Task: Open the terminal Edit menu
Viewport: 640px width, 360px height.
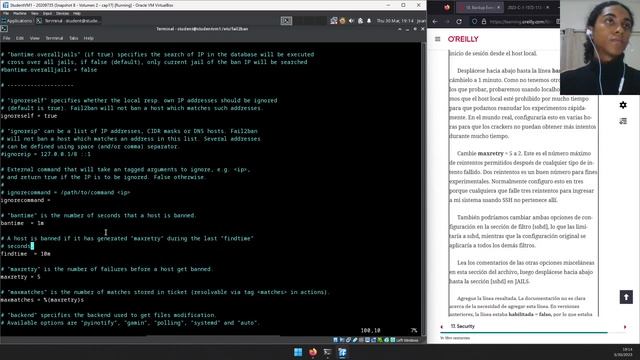Action: click(20, 38)
